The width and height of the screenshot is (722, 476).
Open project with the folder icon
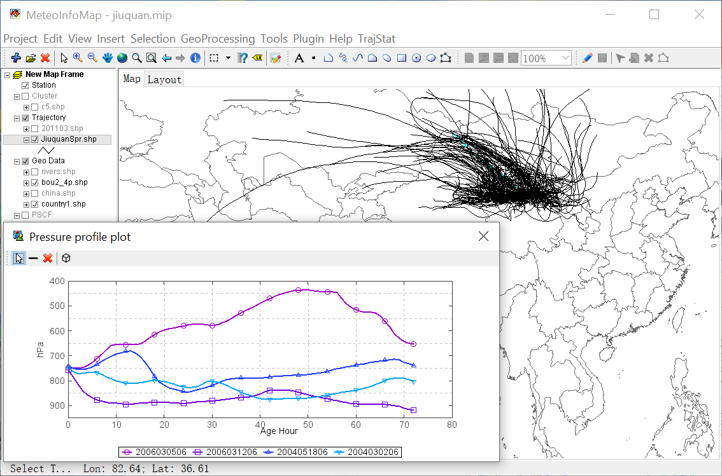click(x=31, y=58)
